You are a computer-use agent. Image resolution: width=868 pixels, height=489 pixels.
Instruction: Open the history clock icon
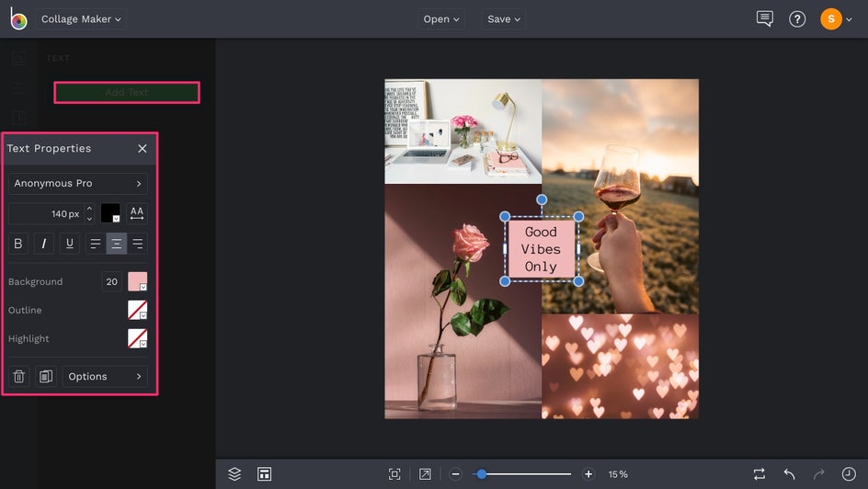tap(849, 474)
